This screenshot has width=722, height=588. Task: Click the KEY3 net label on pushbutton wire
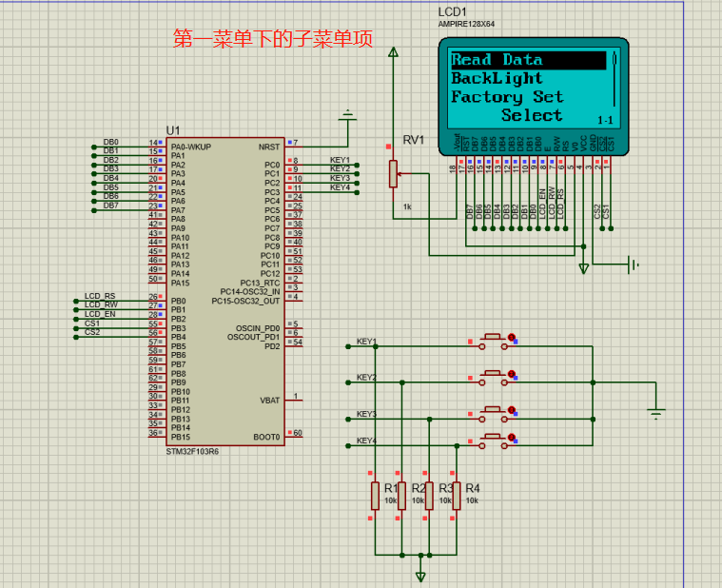366,414
